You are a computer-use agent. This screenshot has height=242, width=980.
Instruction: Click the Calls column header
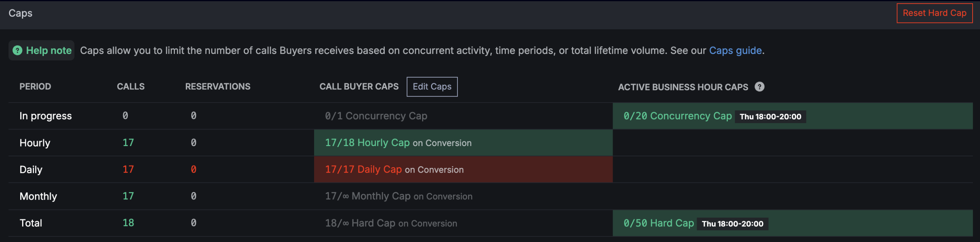pyautogui.click(x=130, y=87)
